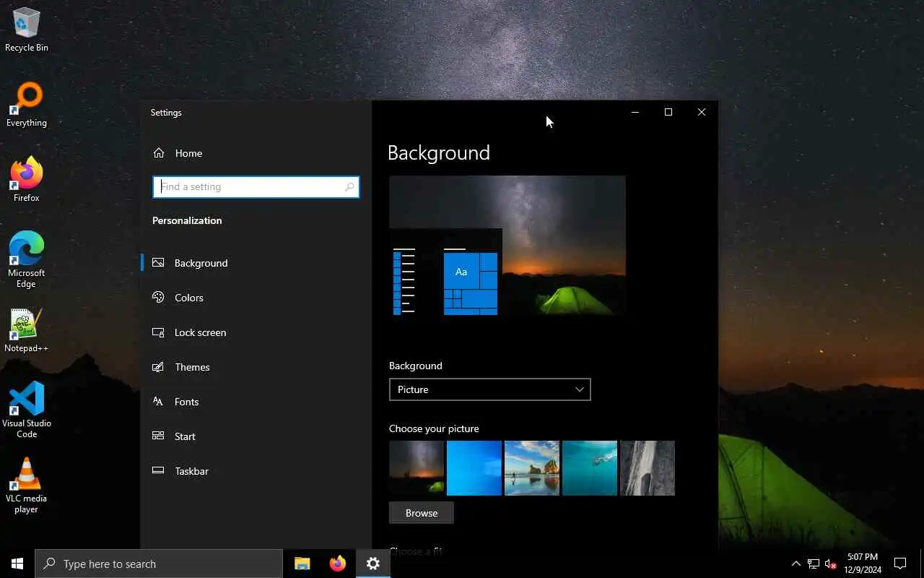The width and height of the screenshot is (924, 578).
Task: Close the Settings window
Action: [x=702, y=112]
